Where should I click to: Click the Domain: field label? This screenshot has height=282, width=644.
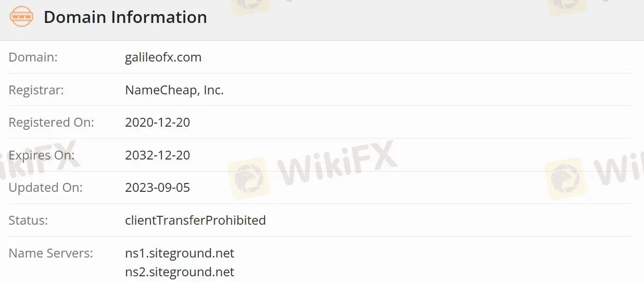[x=33, y=57]
